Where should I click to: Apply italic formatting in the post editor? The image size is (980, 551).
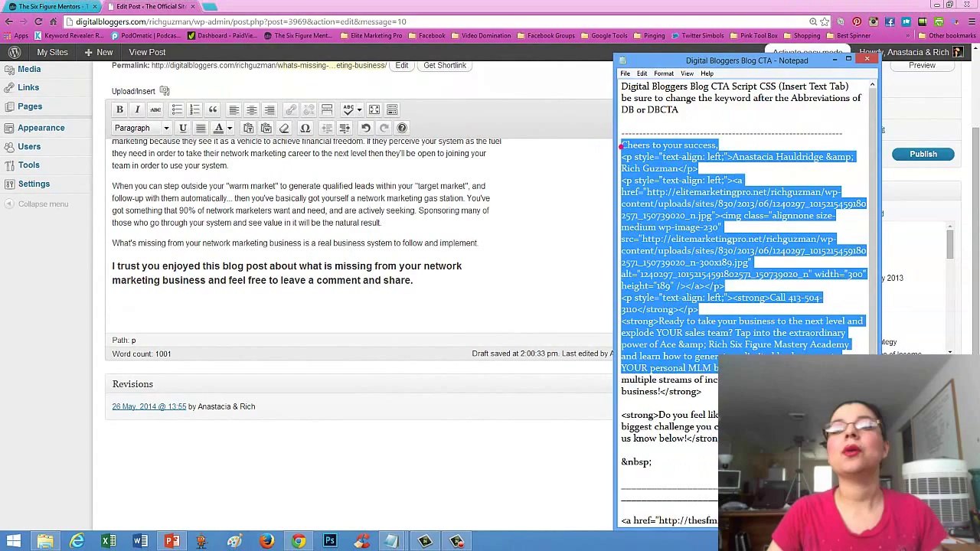(137, 109)
